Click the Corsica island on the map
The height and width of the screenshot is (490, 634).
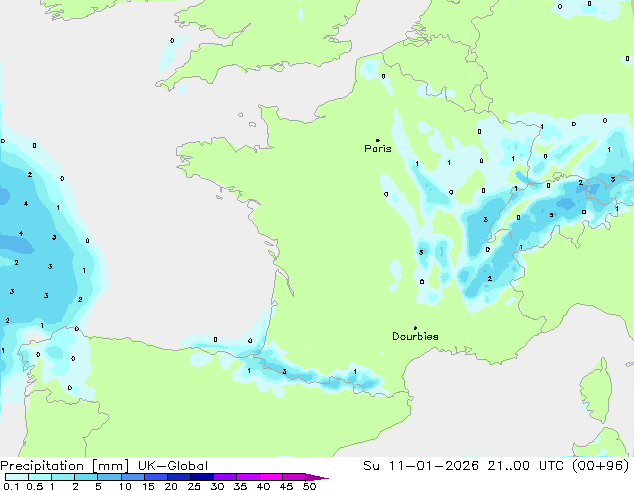(x=598, y=392)
